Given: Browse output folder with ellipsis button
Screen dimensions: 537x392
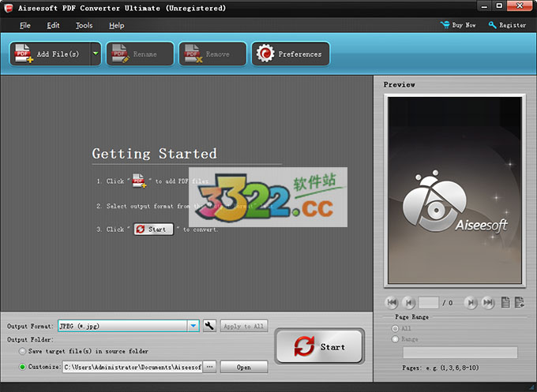Looking at the screenshot, I should coord(209,367).
